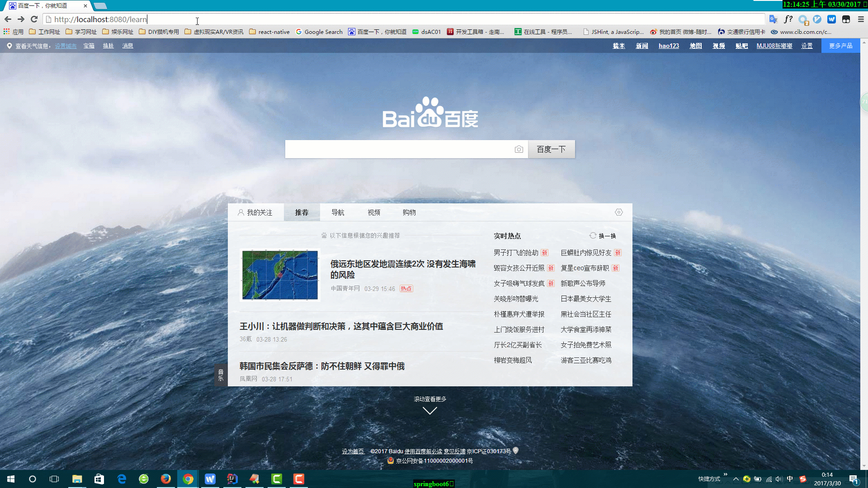Image resolution: width=868 pixels, height=488 pixels.
Task: Click the browser reload icon
Action: (34, 19)
